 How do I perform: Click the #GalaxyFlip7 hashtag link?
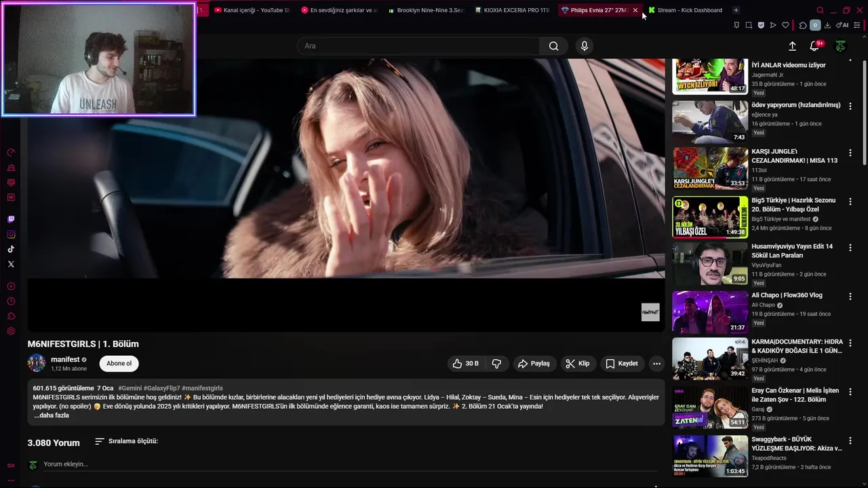coord(161,388)
